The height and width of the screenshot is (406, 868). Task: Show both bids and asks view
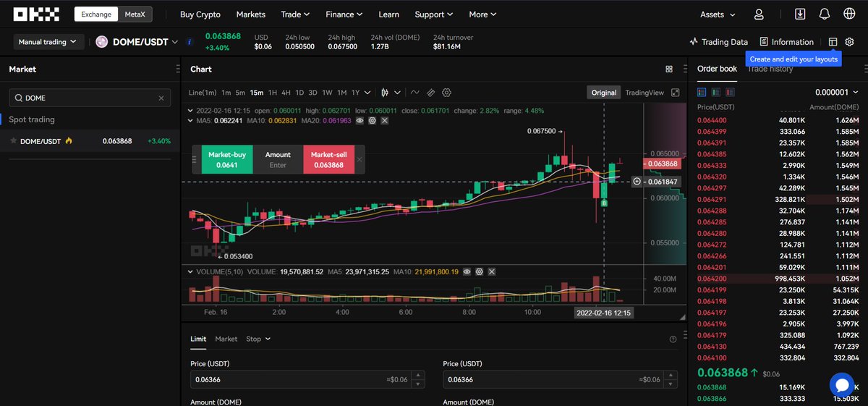(x=702, y=93)
